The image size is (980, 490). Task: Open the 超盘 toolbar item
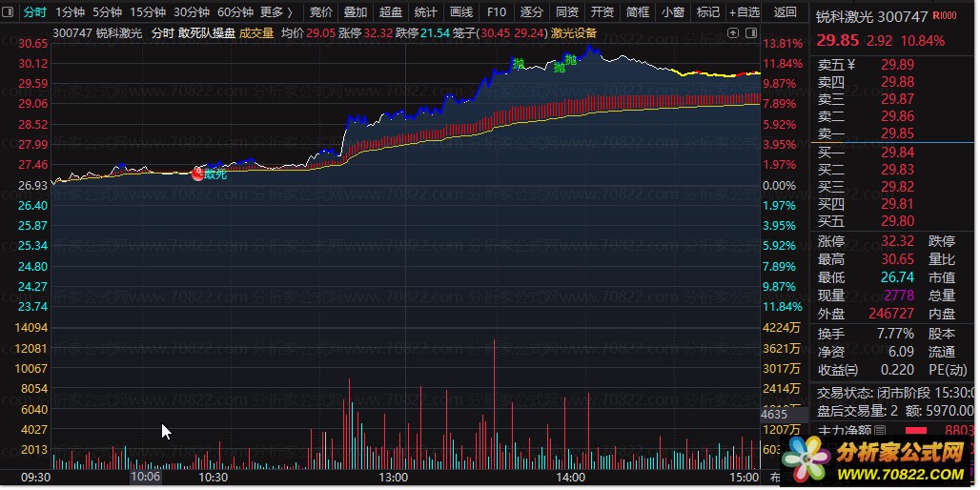coord(391,11)
